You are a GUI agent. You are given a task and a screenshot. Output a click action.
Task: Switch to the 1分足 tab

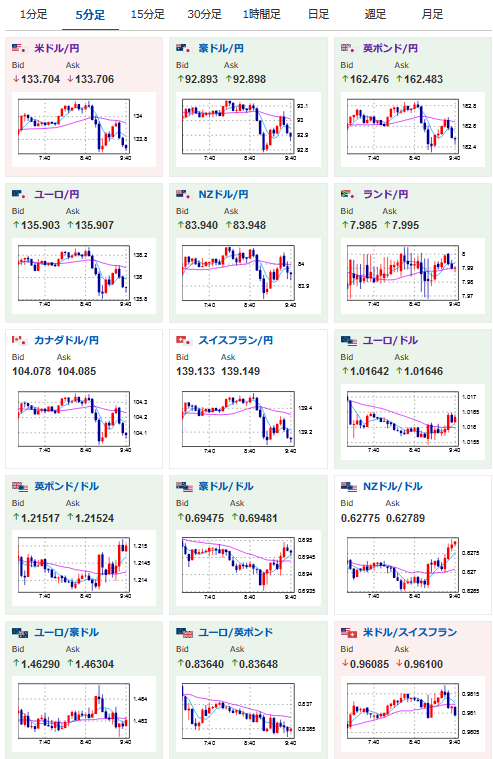click(x=33, y=15)
